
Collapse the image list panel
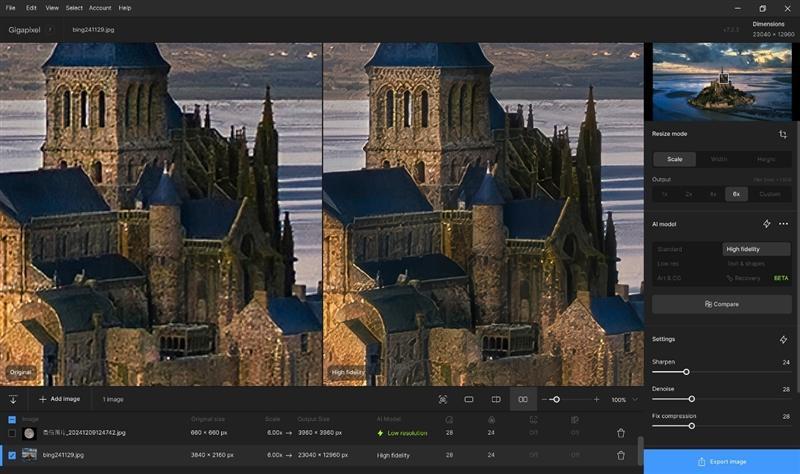[13, 399]
